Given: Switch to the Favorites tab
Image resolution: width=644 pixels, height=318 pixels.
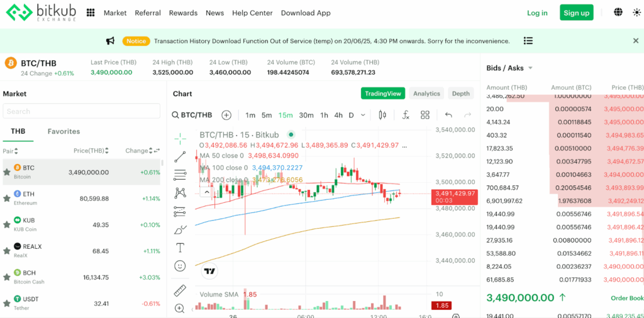Looking at the screenshot, I should [64, 131].
